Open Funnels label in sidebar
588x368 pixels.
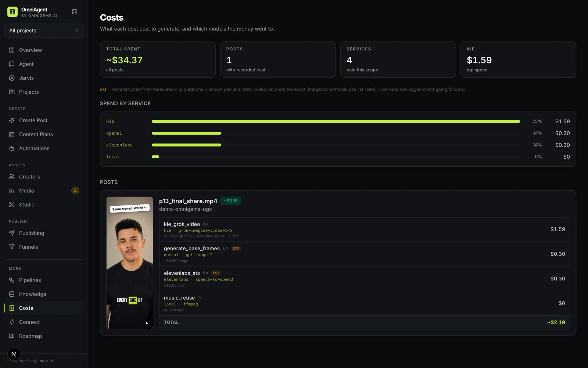tap(29, 247)
